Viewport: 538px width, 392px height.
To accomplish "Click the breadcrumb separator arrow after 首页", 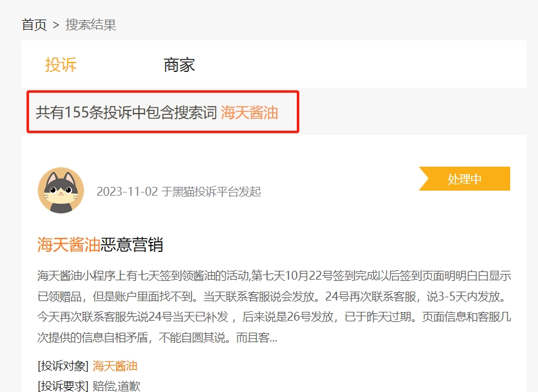I will (x=56, y=25).
